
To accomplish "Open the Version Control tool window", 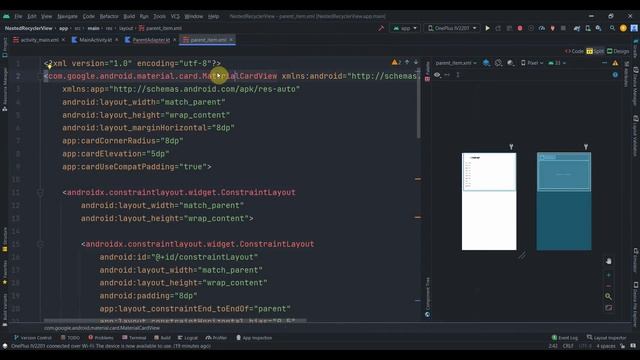I will coord(33,338).
